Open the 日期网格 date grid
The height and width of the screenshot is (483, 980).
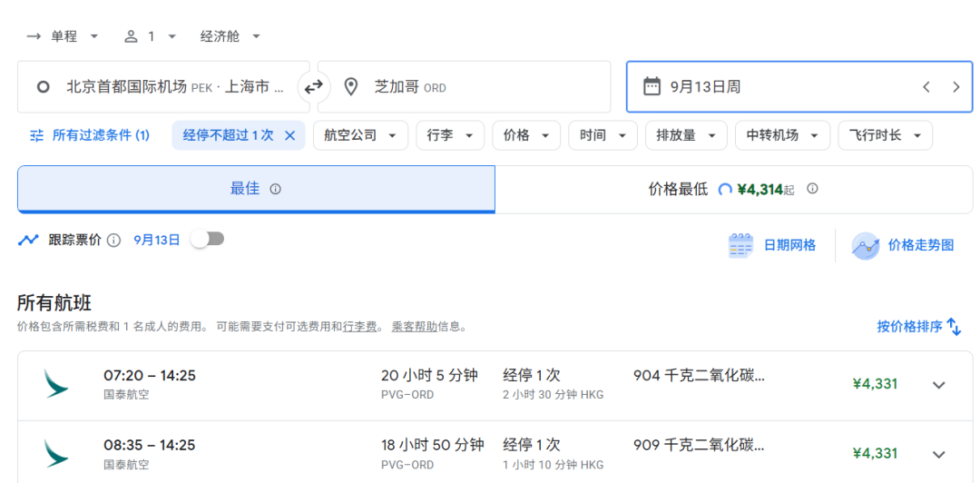pos(772,245)
